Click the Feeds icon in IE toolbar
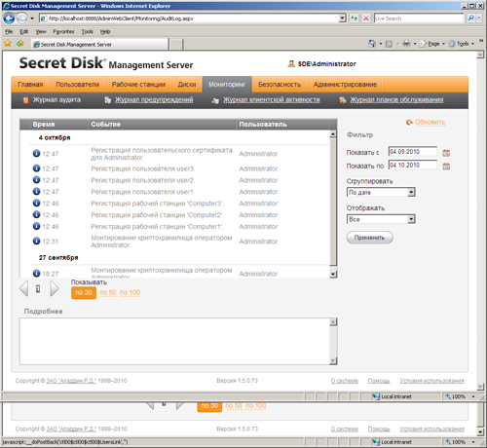The width and height of the screenshot is (487, 448). pyautogui.click(x=389, y=44)
